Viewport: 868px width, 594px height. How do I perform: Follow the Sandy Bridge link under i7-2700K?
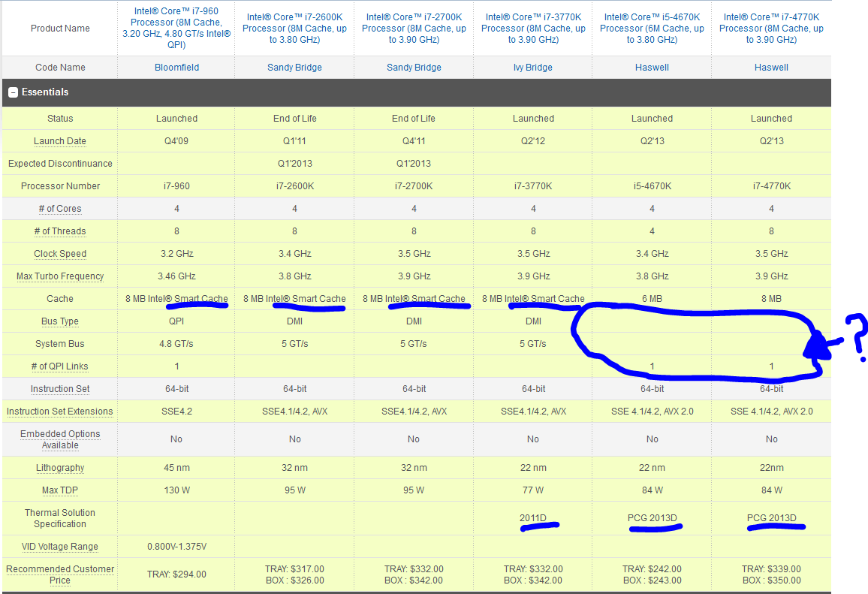414,68
